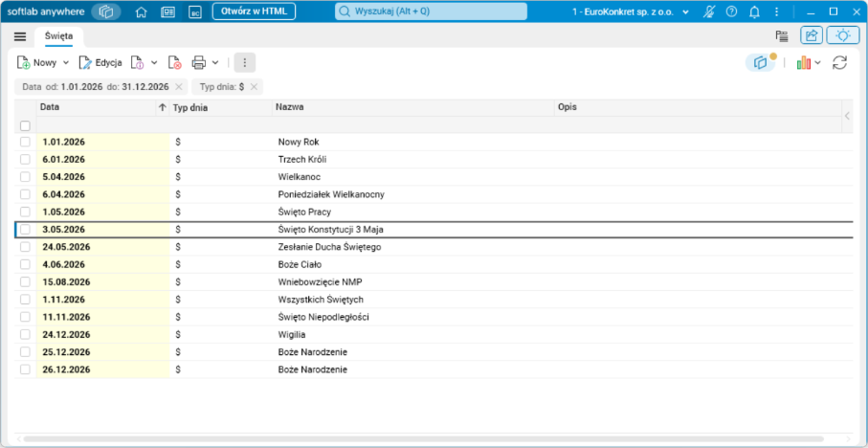Click the sort ascending arrow in Data column
This screenshot has width=868, height=448.
pyautogui.click(x=162, y=107)
